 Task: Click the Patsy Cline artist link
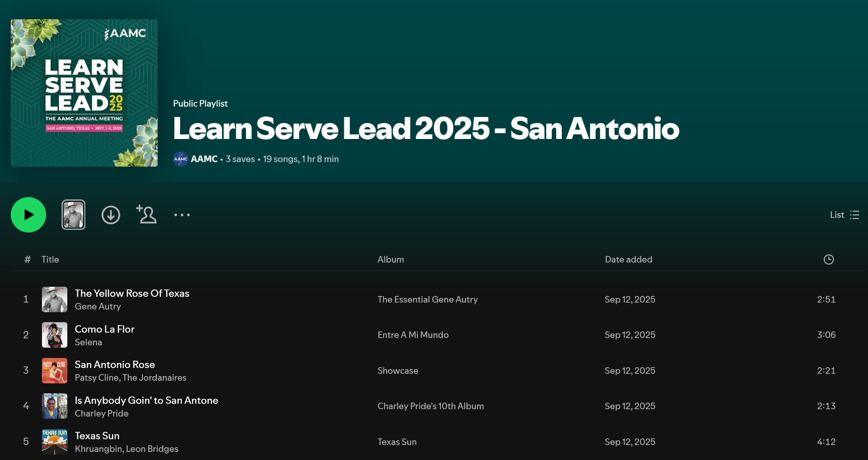pos(97,378)
